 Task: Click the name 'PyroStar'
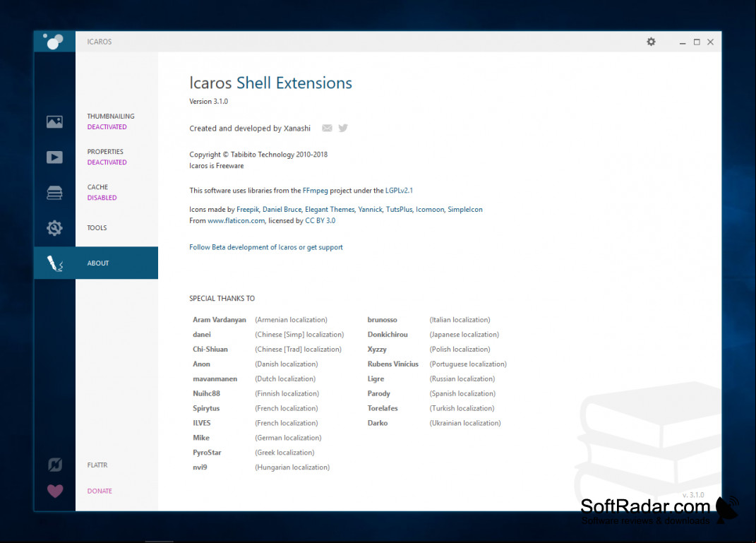coord(207,453)
